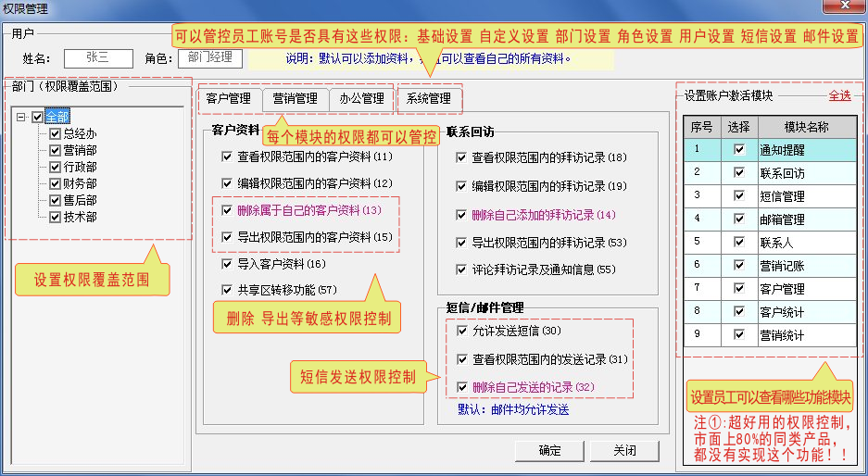
Task: Disable 导出权限范围内的客户资料 (15) permission
Action: pos(226,237)
